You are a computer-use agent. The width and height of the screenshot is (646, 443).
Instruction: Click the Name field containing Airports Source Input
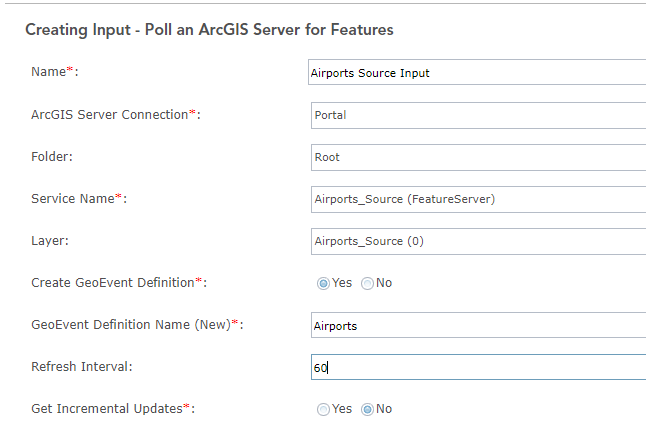(477, 72)
